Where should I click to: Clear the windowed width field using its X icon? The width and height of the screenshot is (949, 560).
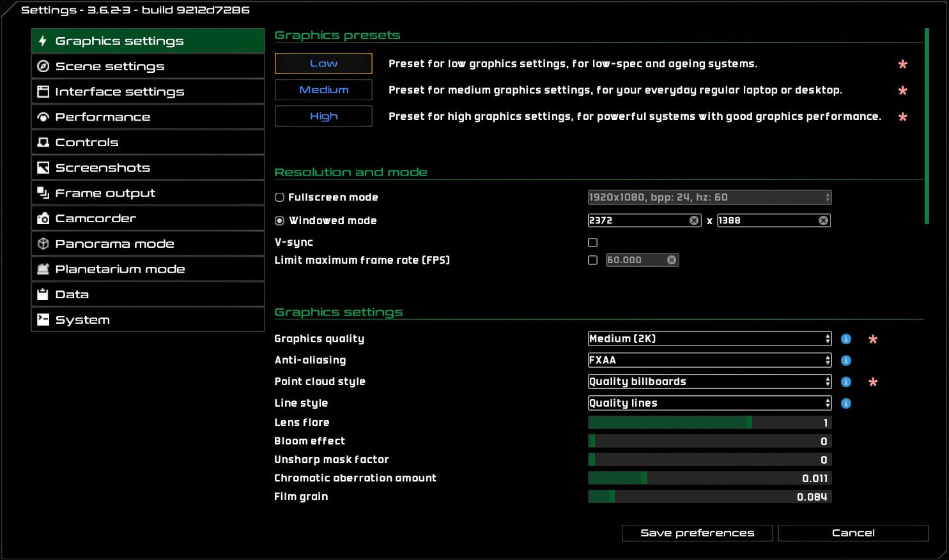coord(694,220)
